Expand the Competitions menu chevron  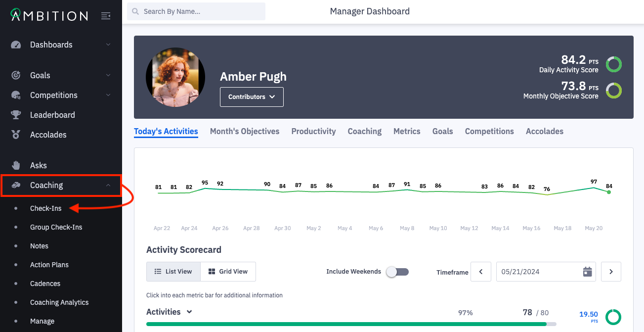click(x=108, y=95)
